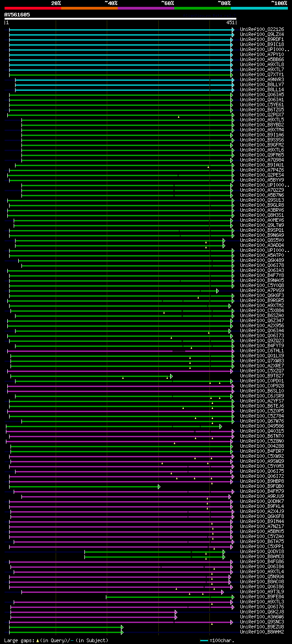The image size is (292, 644).
Task: Select the UniRef100_O49586 label
Action: 262,426
